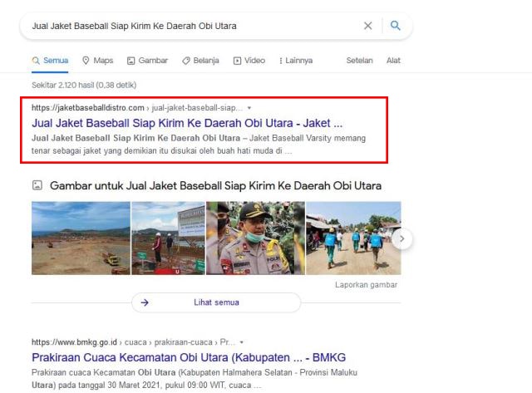Switch to the Gambar tab
The width and height of the screenshot is (532, 393).
(147, 61)
